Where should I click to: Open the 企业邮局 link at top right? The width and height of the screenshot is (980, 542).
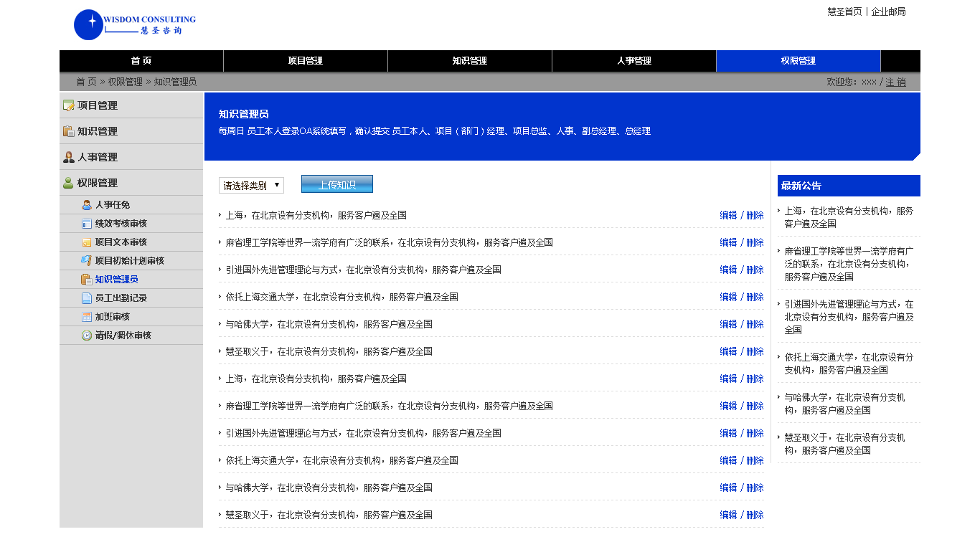point(888,11)
